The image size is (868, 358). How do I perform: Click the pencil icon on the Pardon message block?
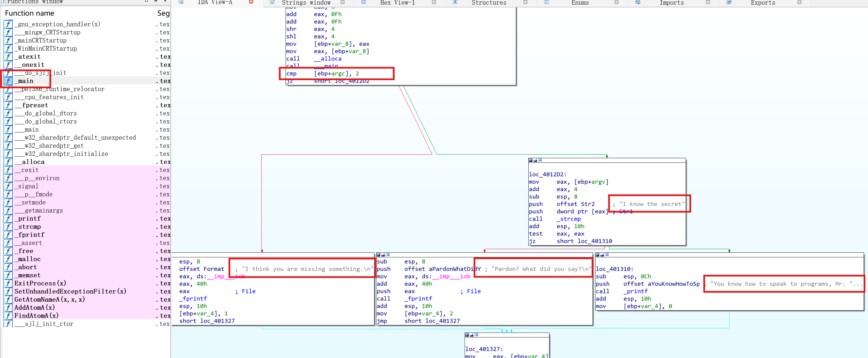(383, 254)
